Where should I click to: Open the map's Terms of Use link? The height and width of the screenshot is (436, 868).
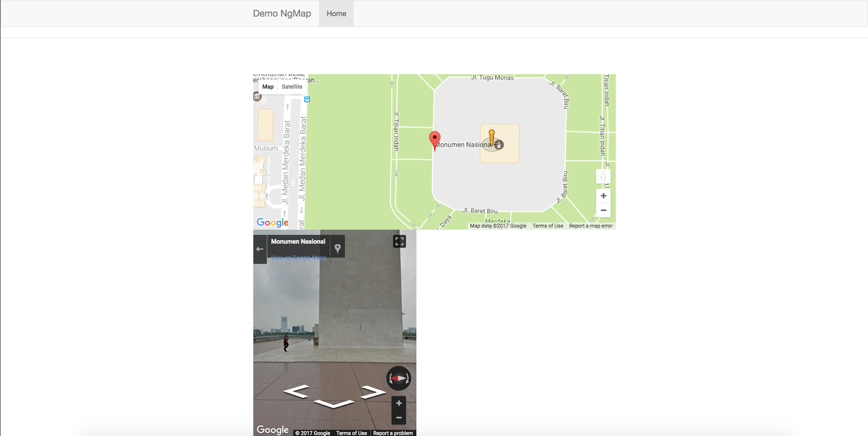coord(547,226)
